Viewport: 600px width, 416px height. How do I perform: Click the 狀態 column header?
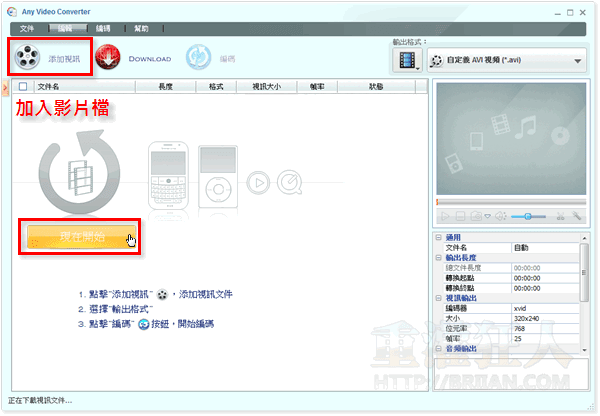pyautogui.click(x=376, y=87)
